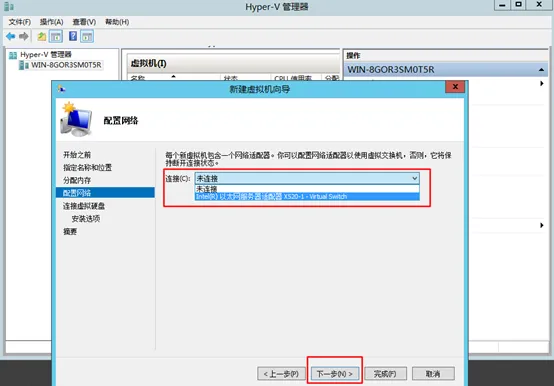Choose 未连接 option in dropdown list
The image size is (554, 386).
point(307,189)
